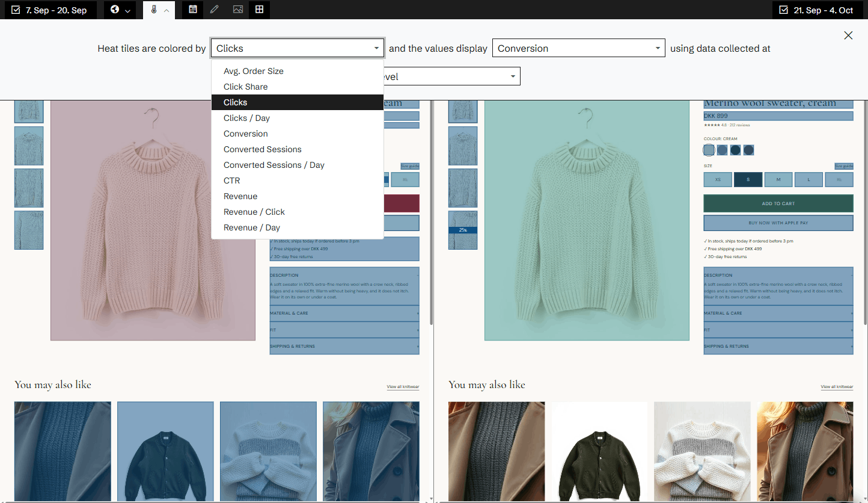Expand the FIT section in the left pane
The height and width of the screenshot is (503, 868).
[x=344, y=330]
